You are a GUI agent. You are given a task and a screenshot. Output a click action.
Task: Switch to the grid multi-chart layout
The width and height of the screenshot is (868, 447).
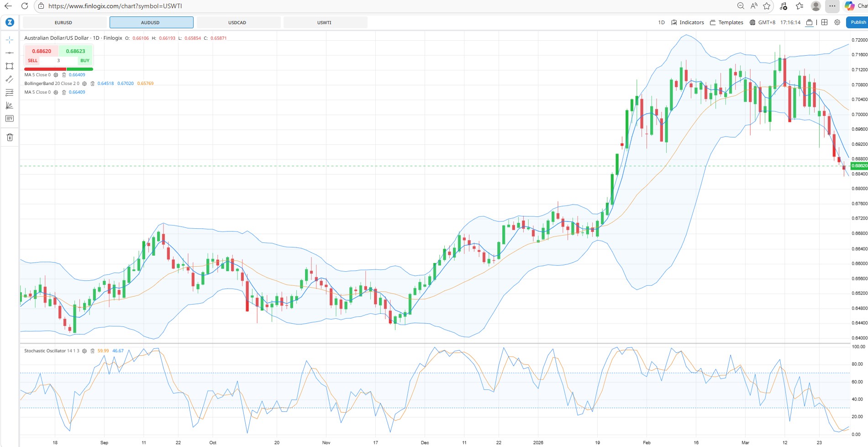(x=824, y=22)
